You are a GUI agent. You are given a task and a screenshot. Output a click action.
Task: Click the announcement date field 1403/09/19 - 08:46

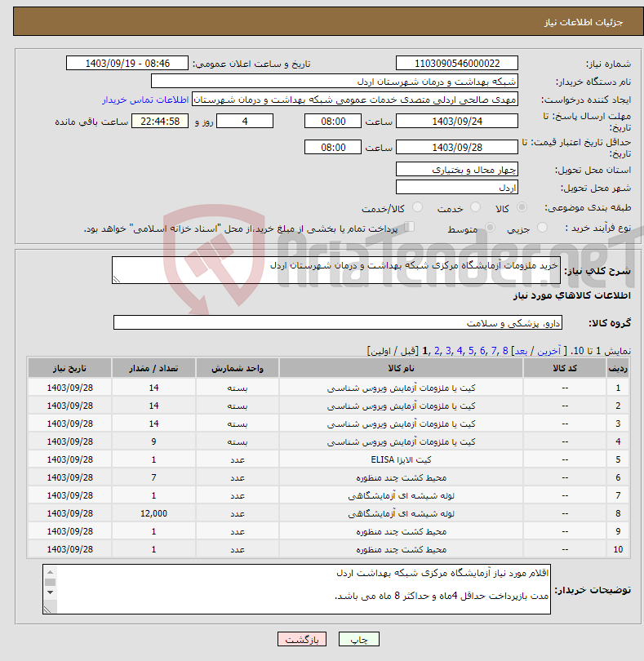tap(127, 63)
